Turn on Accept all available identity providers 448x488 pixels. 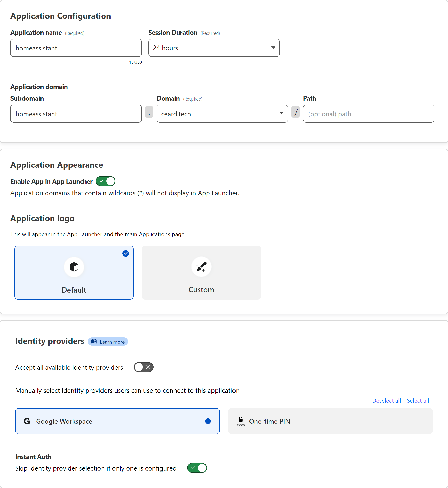point(143,367)
